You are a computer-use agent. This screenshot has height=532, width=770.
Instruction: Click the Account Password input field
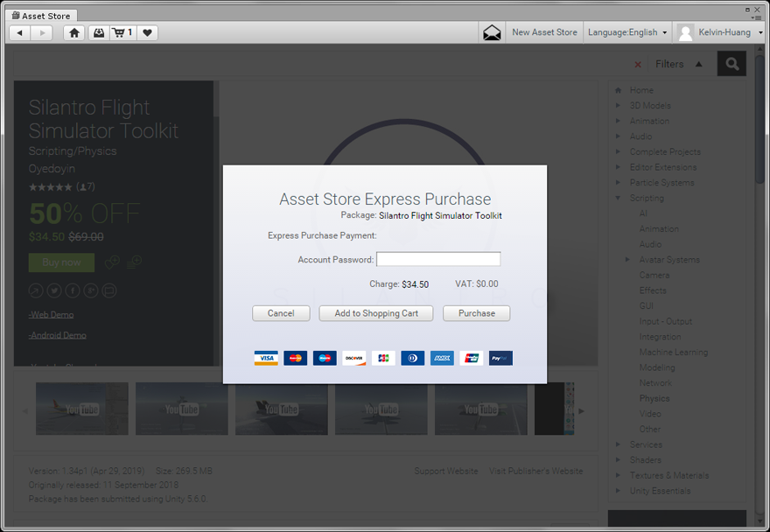click(438, 259)
